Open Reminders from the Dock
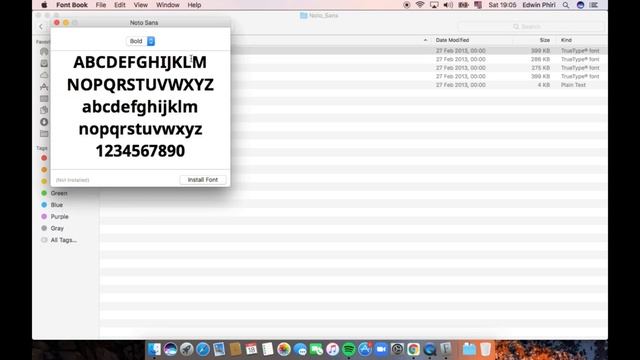 pyautogui.click(x=267, y=349)
